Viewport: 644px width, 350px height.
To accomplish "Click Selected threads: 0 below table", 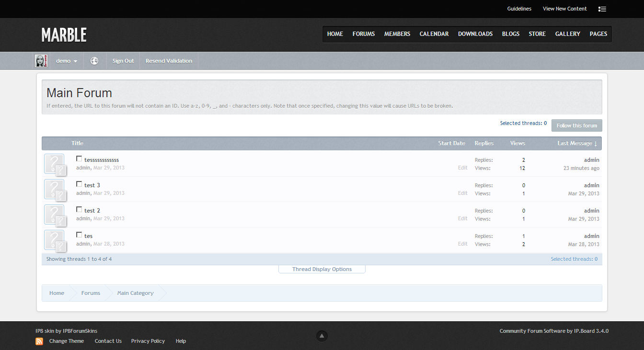I will pos(574,259).
